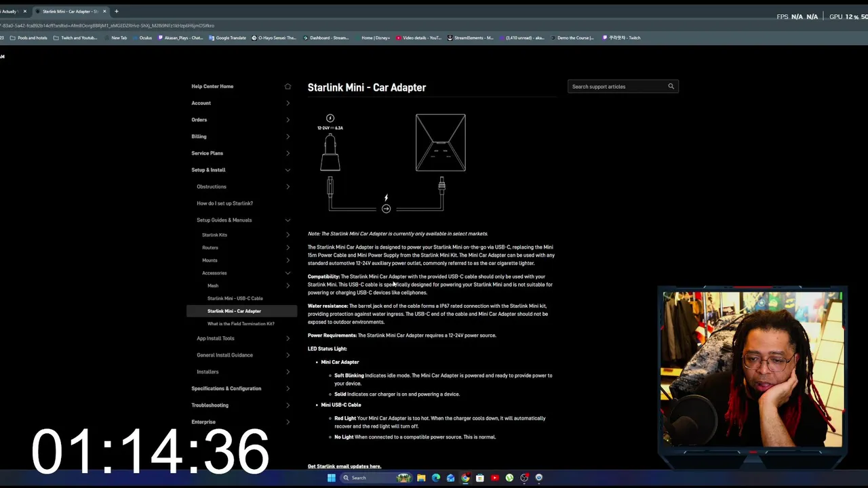The image size is (868, 488).
Task: Click the 'Starlink Mini - Car Adapter' heading
Action: (367, 87)
